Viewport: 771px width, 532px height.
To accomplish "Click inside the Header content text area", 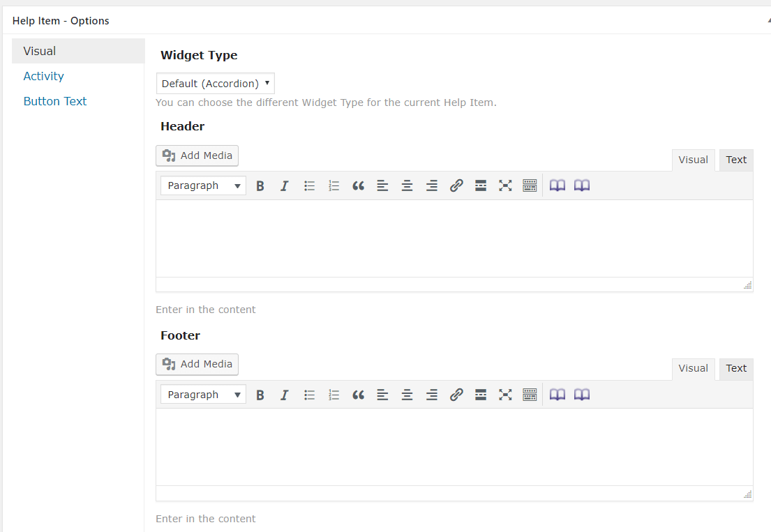I will tap(454, 238).
